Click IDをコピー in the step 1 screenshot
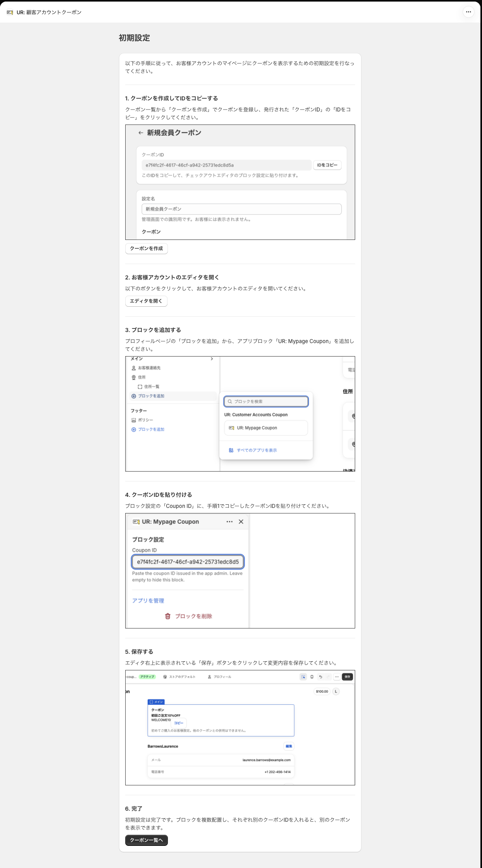Image resolution: width=482 pixels, height=868 pixels. pos(327,165)
